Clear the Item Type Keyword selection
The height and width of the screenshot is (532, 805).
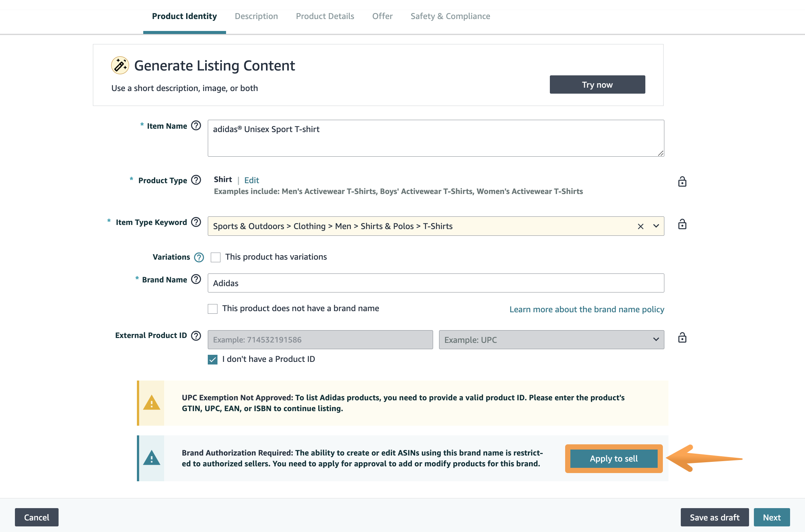(640, 226)
